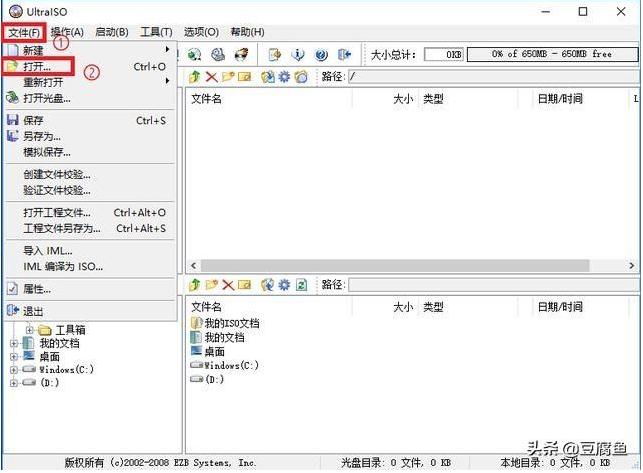
Task: Click the 类型 column header in the local pane
Action: pyautogui.click(x=433, y=307)
